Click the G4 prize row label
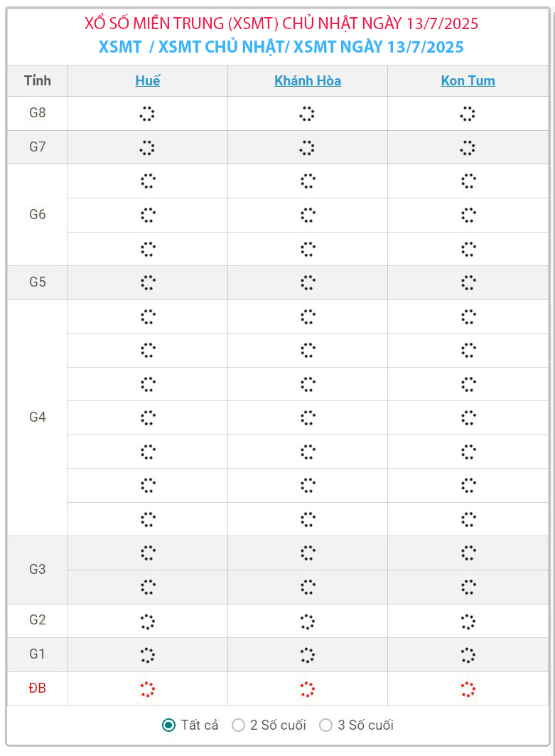 [38, 417]
